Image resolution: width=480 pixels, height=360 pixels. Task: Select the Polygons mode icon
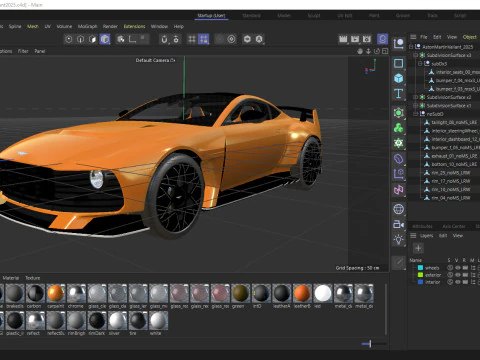(93, 39)
